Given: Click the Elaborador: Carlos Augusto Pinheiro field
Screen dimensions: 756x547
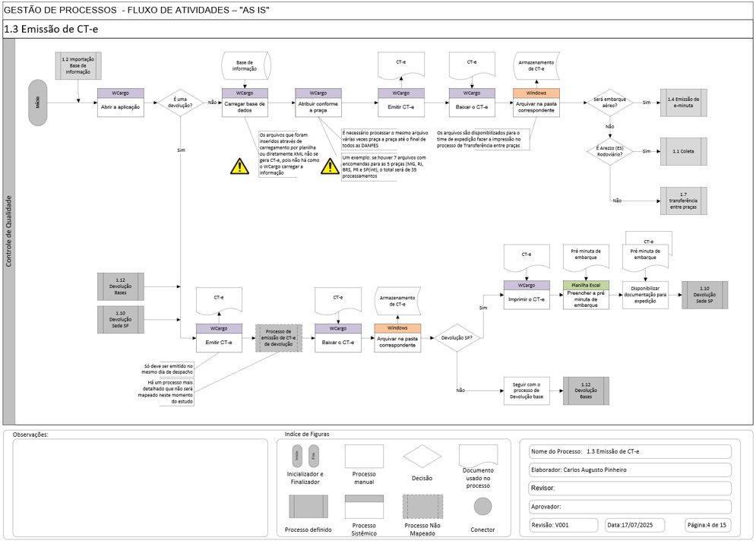Looking at the screenshot, I should [630, 470].
